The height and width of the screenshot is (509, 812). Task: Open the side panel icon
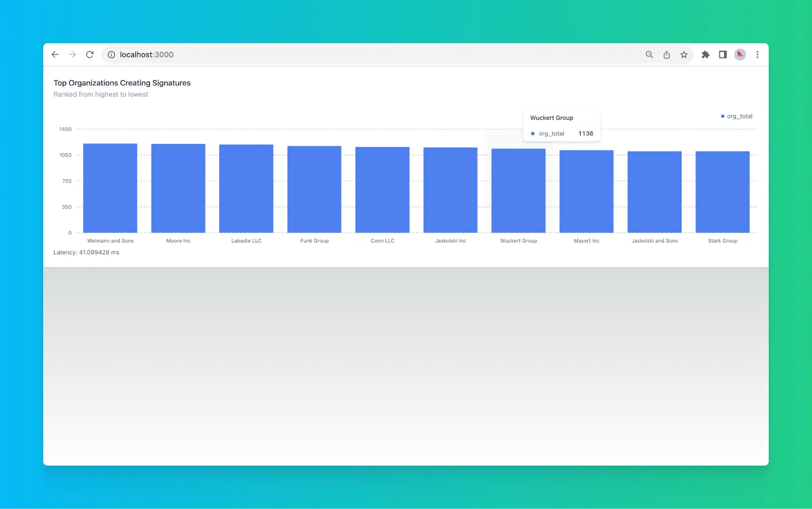[x=723, y=54]
